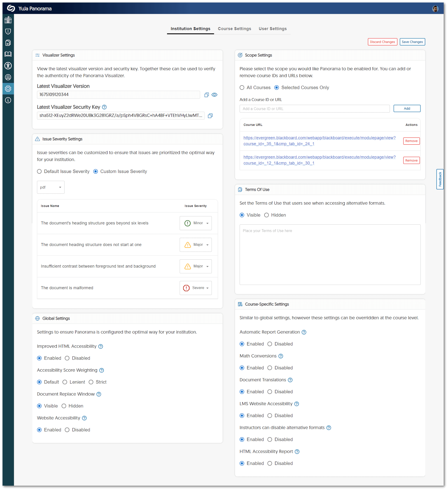Go to the User Settings tab
448x490 pixels.
[273, 29]
